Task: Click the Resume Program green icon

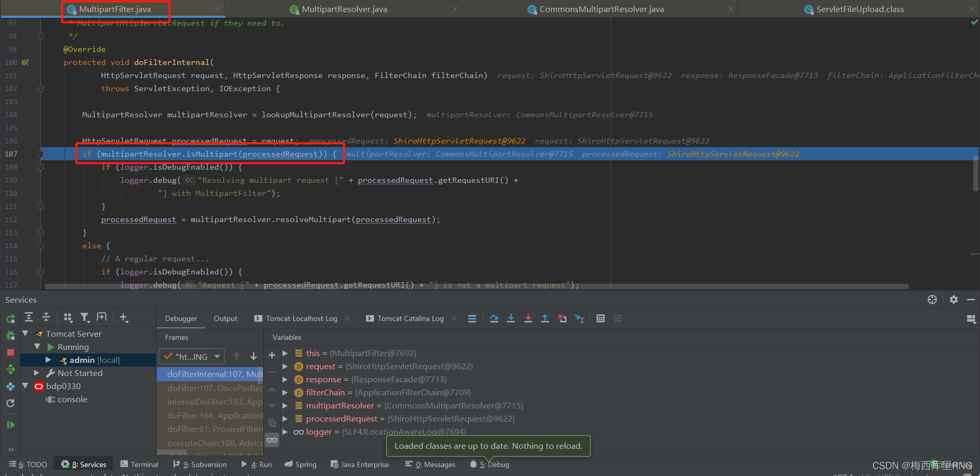Action: pos(10,425)
